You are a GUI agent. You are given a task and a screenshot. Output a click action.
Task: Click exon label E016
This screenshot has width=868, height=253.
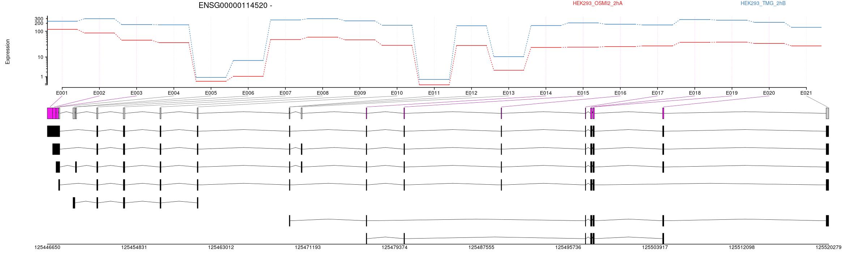pos(620,93)
